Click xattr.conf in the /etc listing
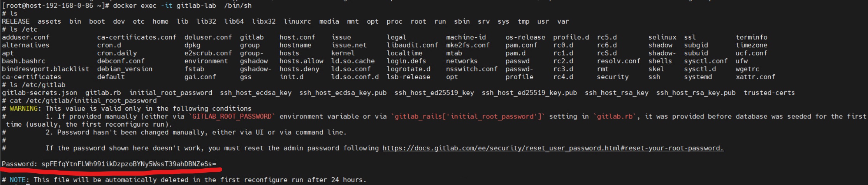 [x=755, y=77]
